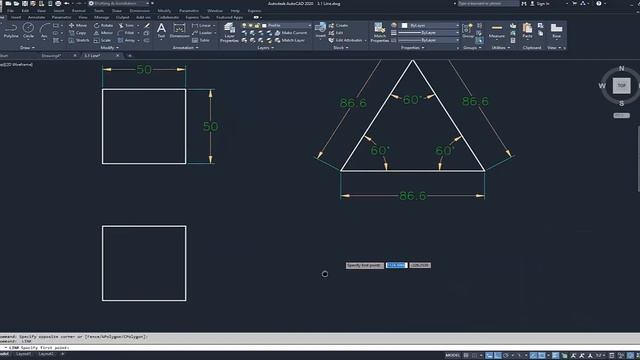The width and height of the screenshot is (640, 360).
Task: Click the Fillet tool
Action: coord(127,33)
